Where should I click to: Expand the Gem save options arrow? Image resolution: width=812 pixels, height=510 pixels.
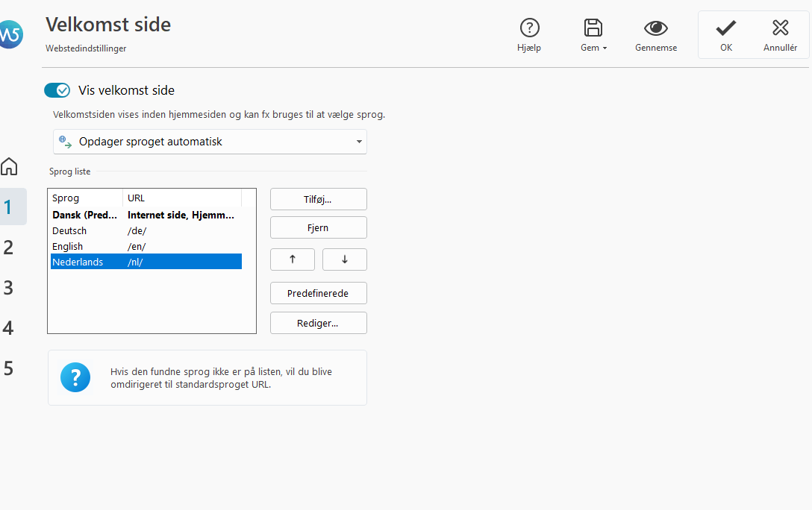click(x=605, y=48)
